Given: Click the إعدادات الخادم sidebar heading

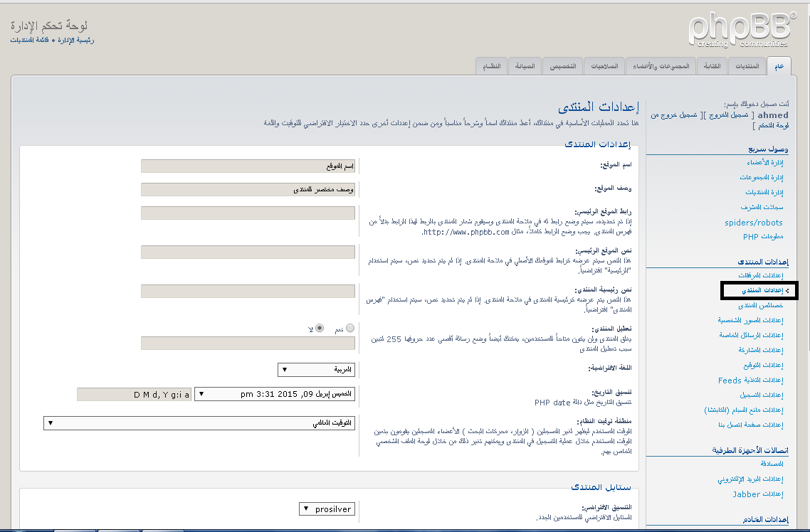Looking at the screenshot, I should click(766, 520).
